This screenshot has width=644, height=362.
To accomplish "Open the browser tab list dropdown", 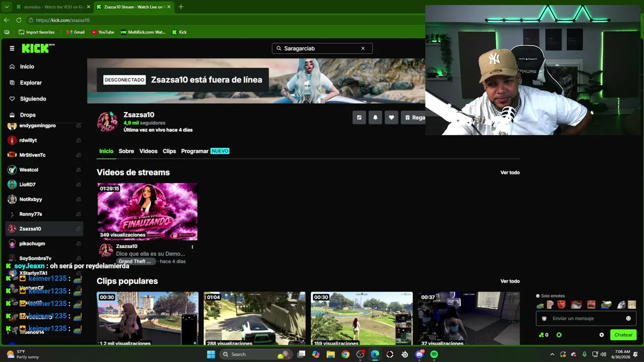I will click(x=7, y=7).
